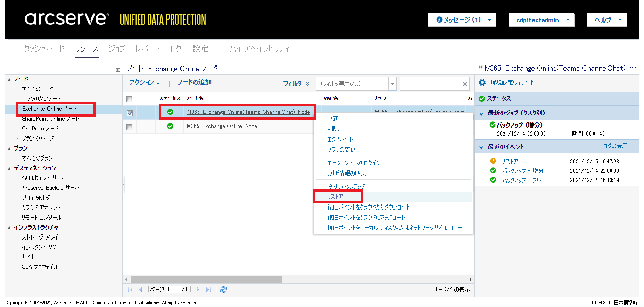Expand right details pane double-chevron icon
The width and height of the screenshot is (644, 307).
click(x=481, y=68)
